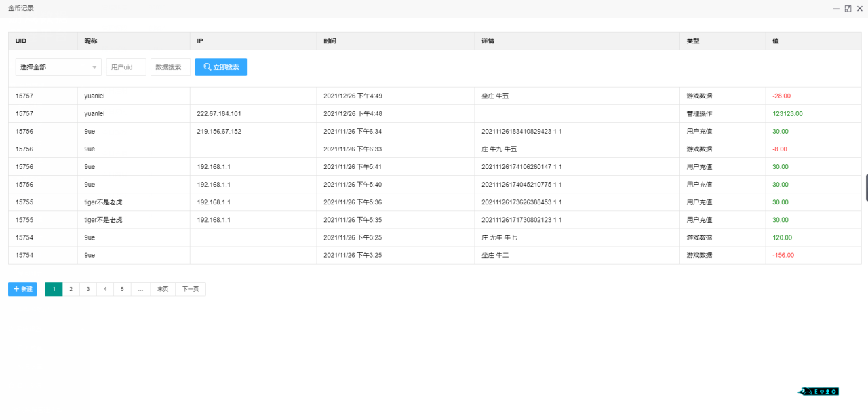
Task: Click the 时间 column header
Action: click(330, 41)
